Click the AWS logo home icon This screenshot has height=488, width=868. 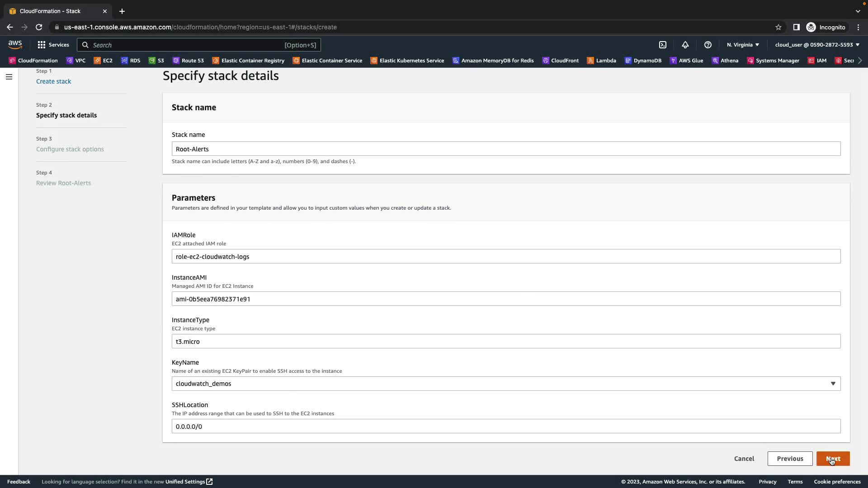point(15,44)
